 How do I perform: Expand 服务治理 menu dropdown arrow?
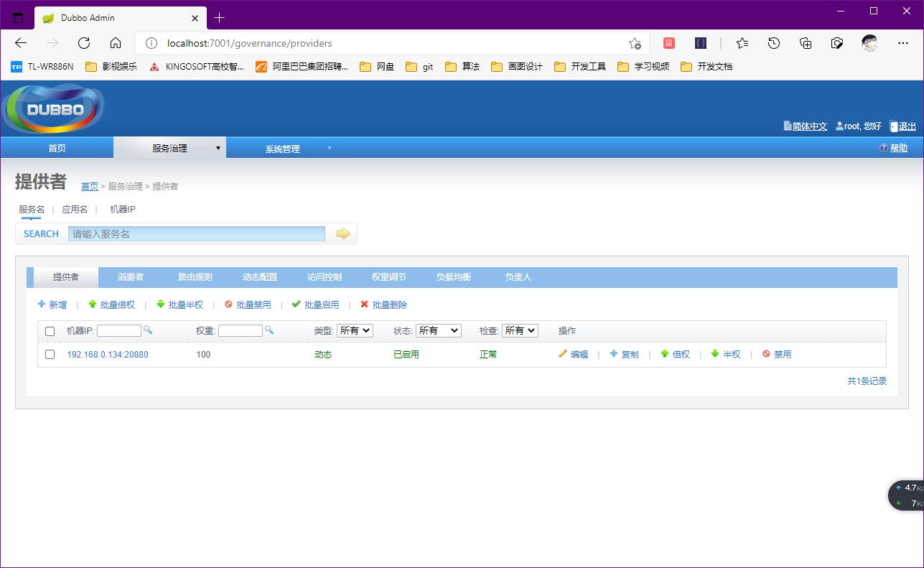point(218,148)
